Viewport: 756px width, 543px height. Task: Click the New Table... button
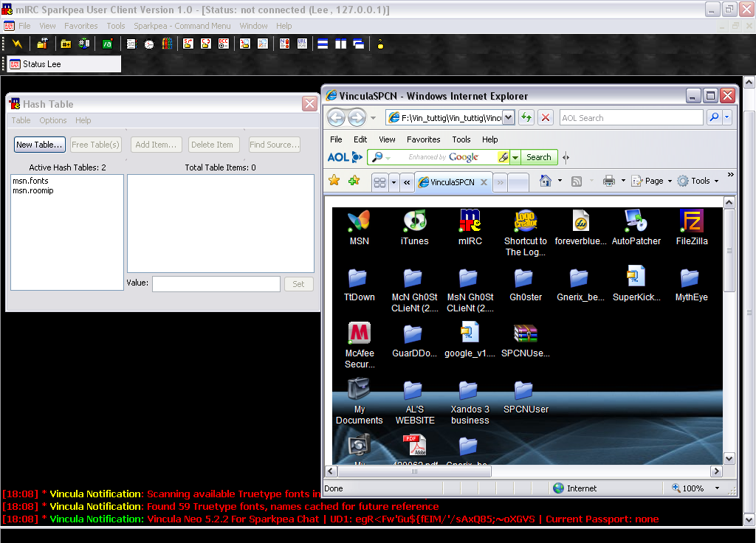click(40, 145)
